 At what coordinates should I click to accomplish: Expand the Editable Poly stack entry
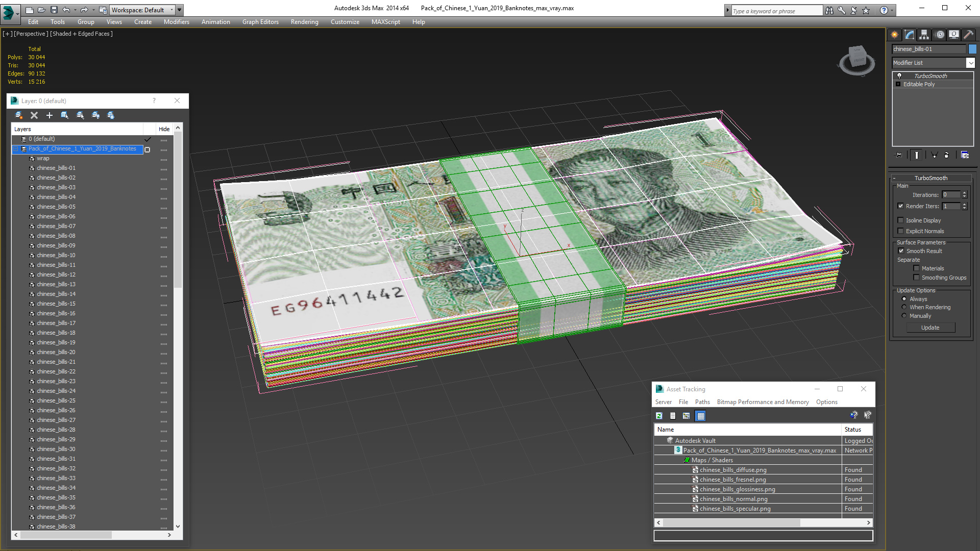[x=898, y=84]
